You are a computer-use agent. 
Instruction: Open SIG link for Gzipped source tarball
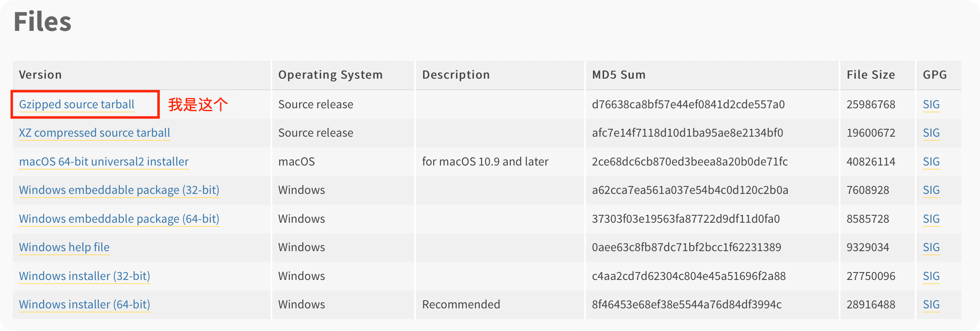tap(931, 105)
